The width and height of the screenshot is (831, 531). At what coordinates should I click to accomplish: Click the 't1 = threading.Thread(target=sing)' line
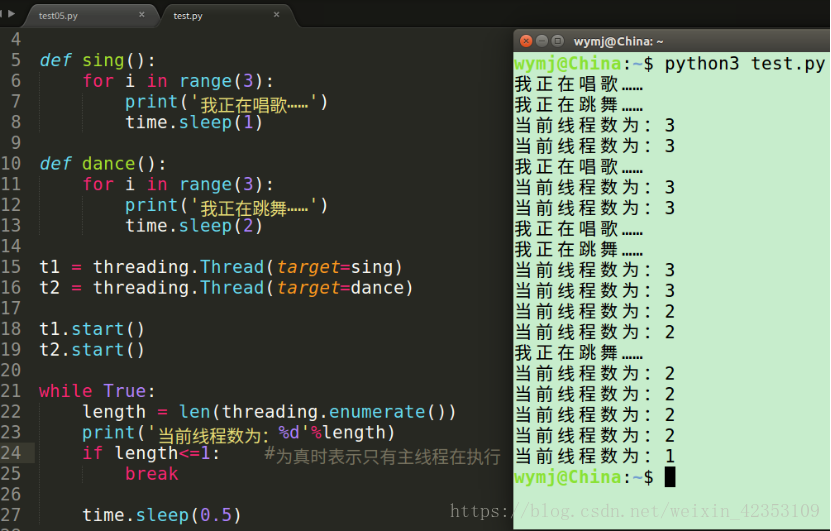pyautogui.click(x=221, y=267)
